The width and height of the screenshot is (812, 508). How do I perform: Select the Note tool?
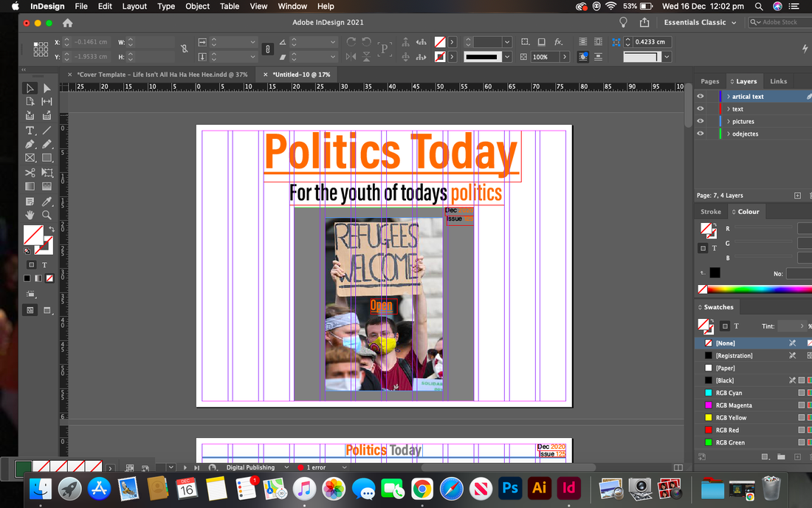pyautogui.click(x=30, y=202)
